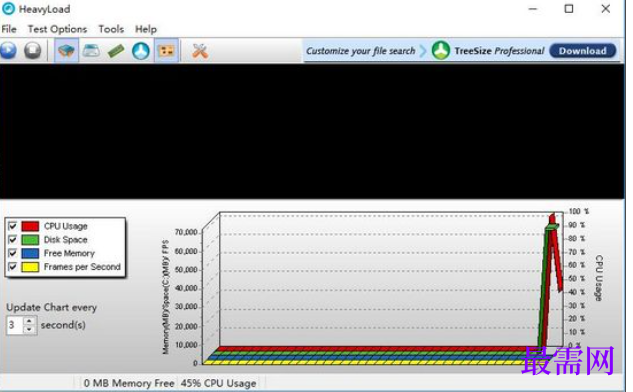633x392 pixels.
Task: Toggle the TreeSize disk access icon
Action: pos(141,51)
